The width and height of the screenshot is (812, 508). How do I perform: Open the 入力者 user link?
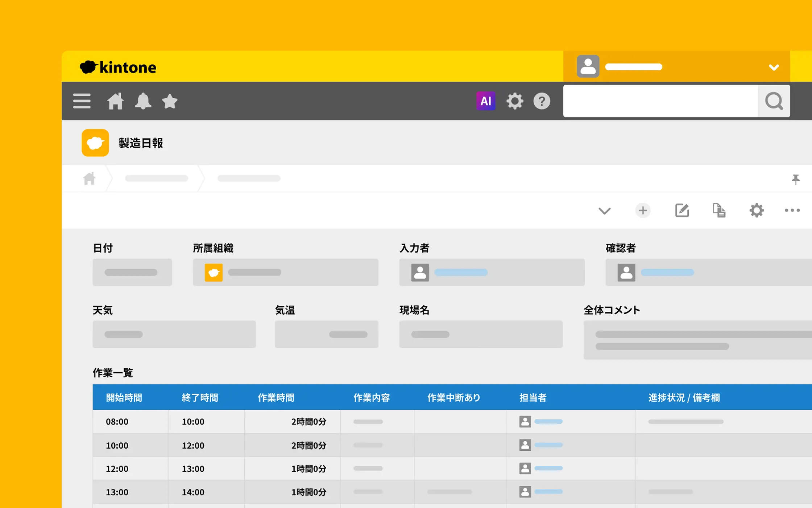click(461, 272)
